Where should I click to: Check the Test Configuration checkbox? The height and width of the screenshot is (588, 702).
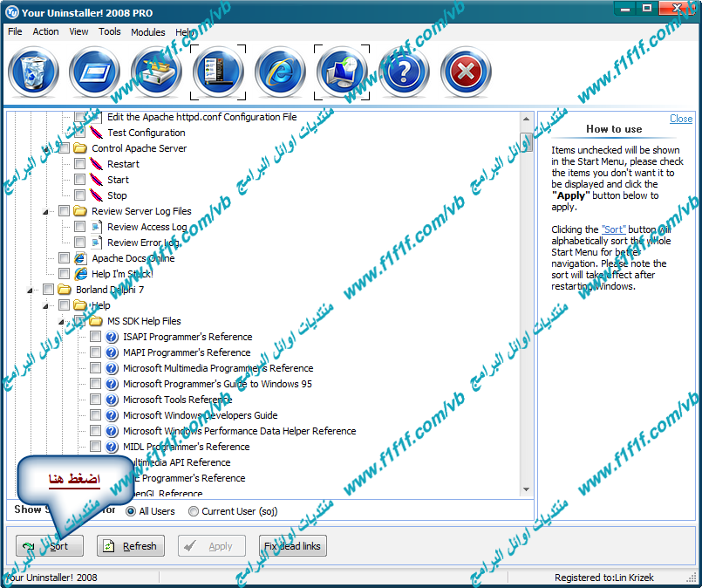pos(80,133)
